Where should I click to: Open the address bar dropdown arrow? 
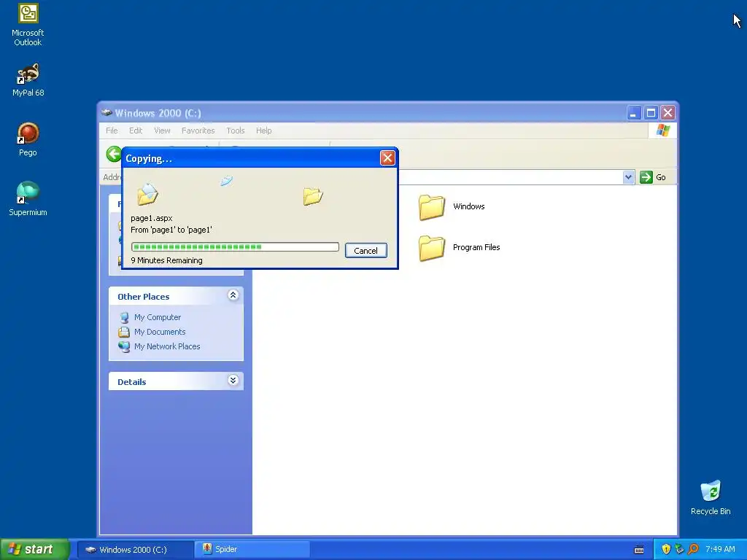pos(628,177)
